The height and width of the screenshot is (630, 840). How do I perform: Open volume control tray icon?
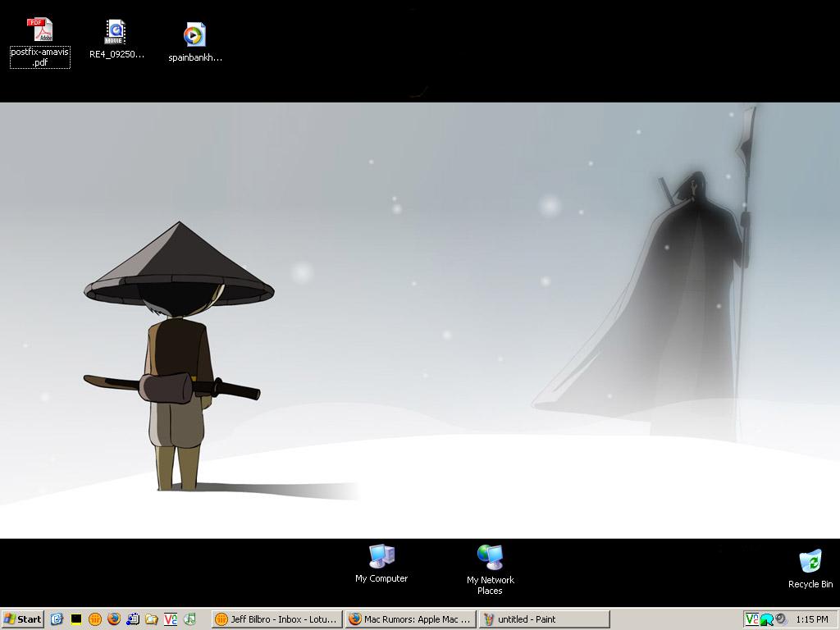781,620
